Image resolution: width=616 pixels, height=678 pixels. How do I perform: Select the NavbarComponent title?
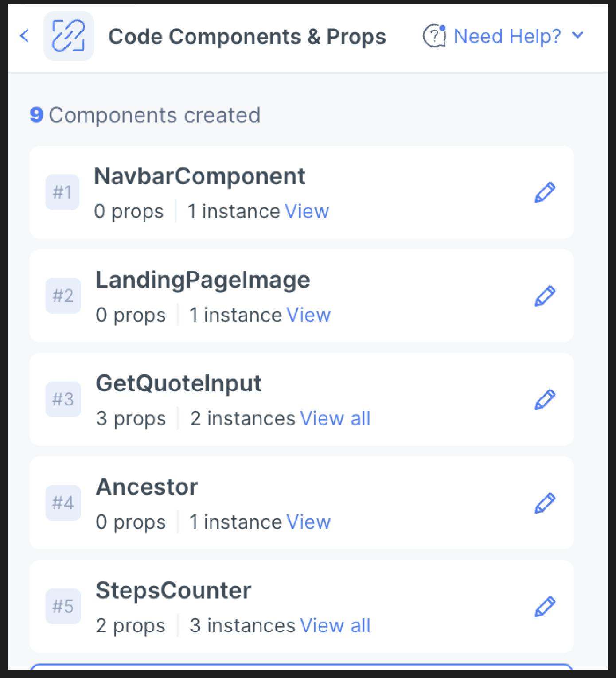pos(200,177)
